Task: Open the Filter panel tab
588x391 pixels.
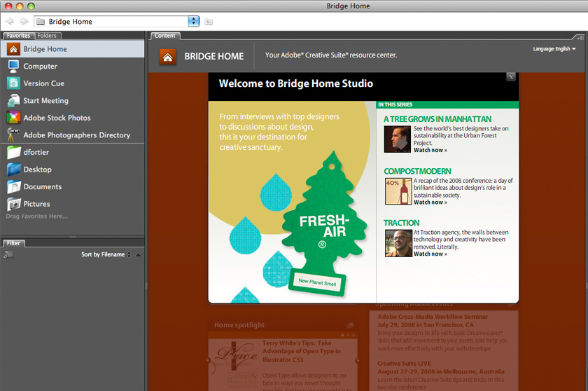Action: [x=13, y=243]
